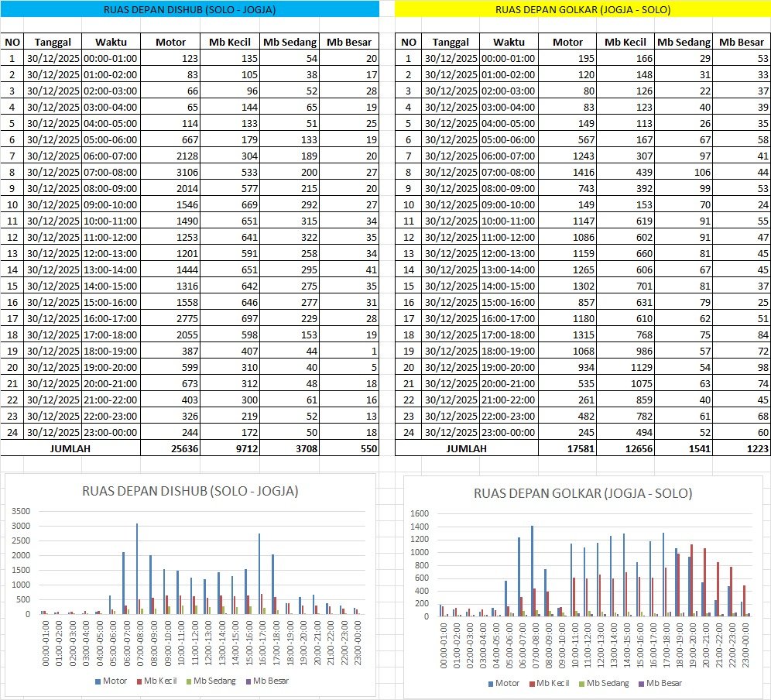The image size is (771, 700).
Task: Click the Mb Besar header in the Golkar table
Action: pos(741,42)
